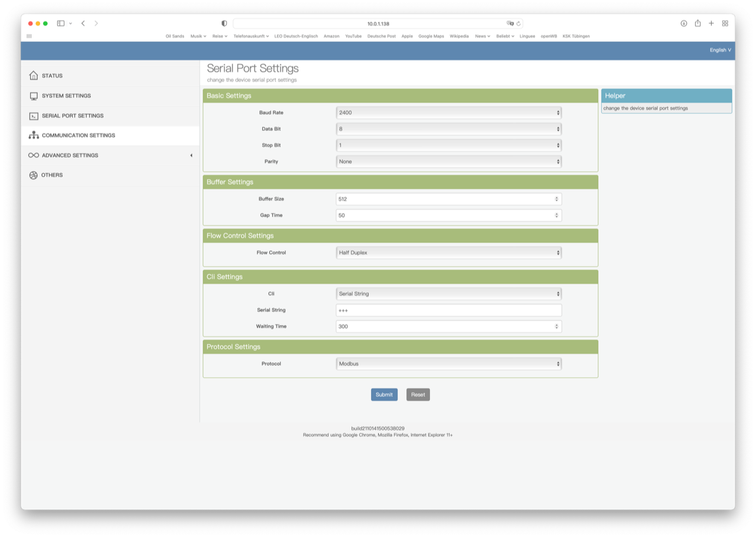This screenshot has width=756, height=537.
Task: Click the Basic Settings section header
Action: click(x=400, y=96)
